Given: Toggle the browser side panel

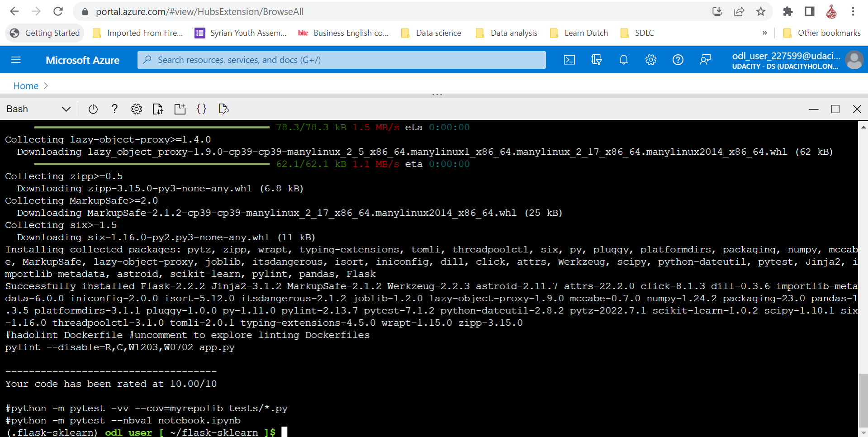Looking at the screenshot, I should click(810, 11).
